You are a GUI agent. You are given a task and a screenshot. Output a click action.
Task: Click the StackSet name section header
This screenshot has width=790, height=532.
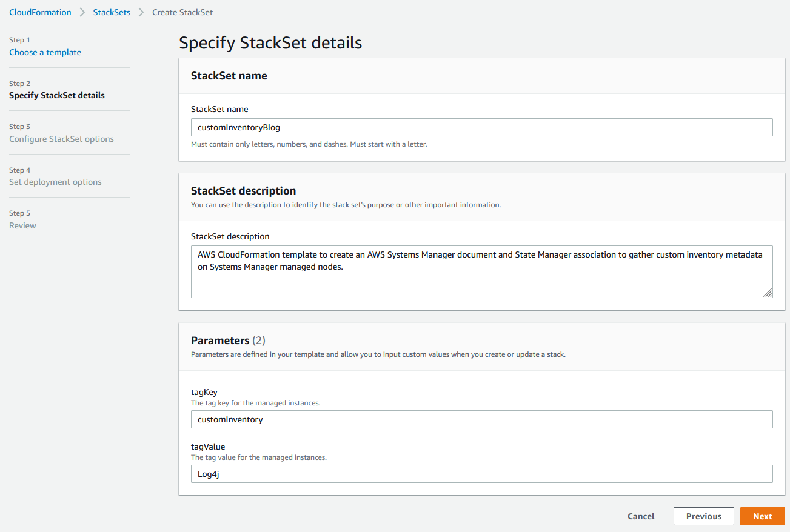pyautogui.click(x=229, y=75)
